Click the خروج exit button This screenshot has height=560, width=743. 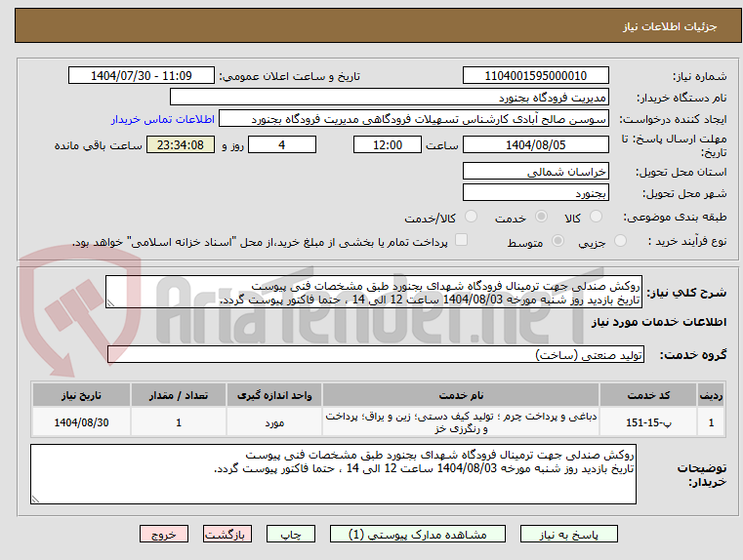pyautogui.click(x=163, y=534)
